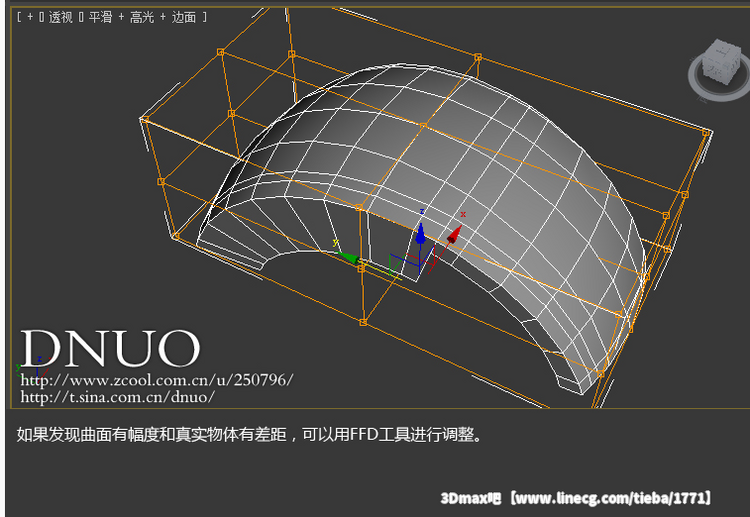Open the viewport [+] general menu
This screenshot has height=517, width=750.
[x=30, y=17]
